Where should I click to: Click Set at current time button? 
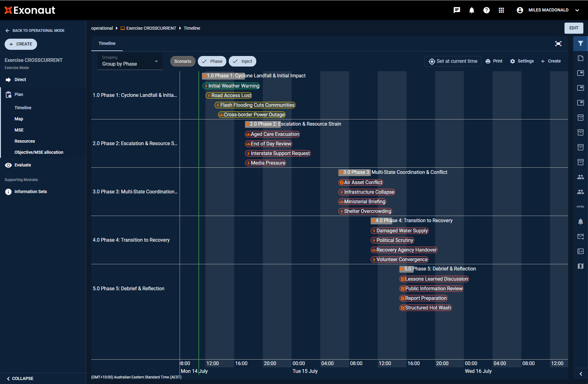point(453,61)
